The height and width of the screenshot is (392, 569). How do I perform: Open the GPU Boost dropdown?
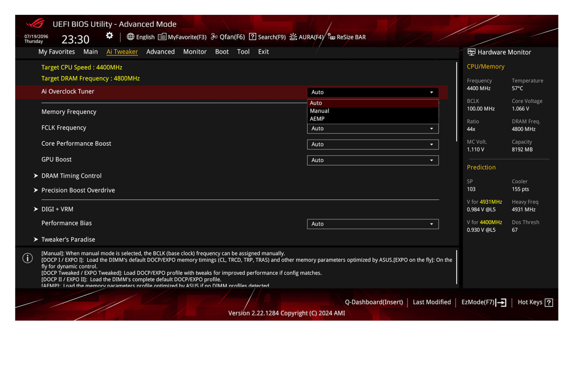point(373,160)
